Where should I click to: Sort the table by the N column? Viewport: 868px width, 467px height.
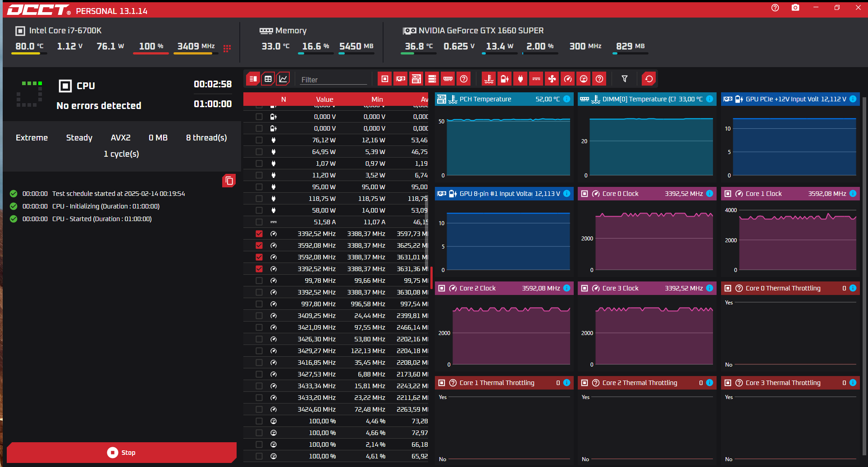pyautogui.click(x=283, y=99)
